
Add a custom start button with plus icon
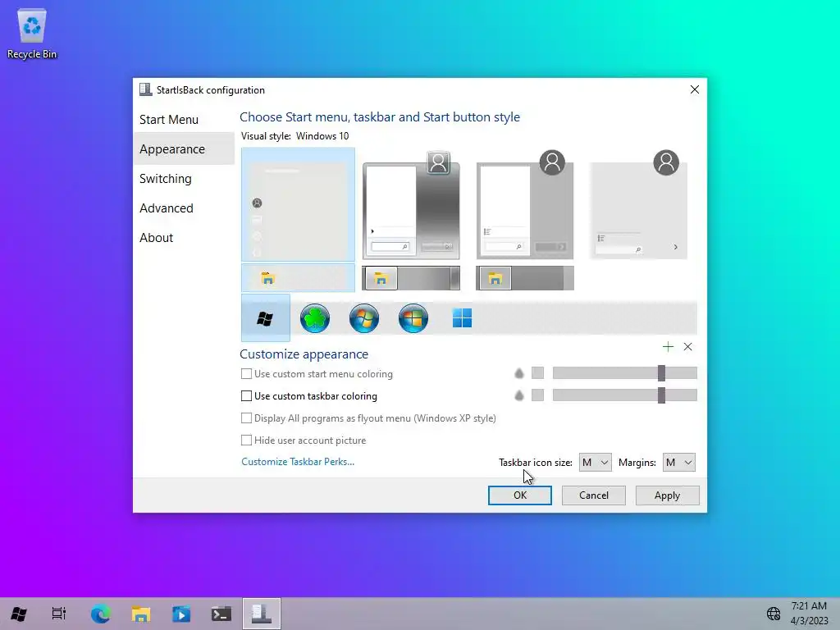tap(668, 347)
